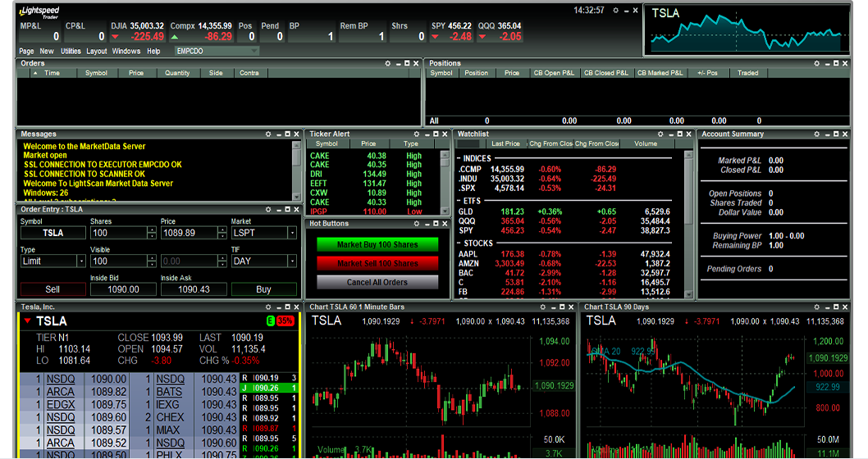This screenshot has height=459, width=868.
Task: Click the red 35% badge in TSLA panel
Action: 285,320
